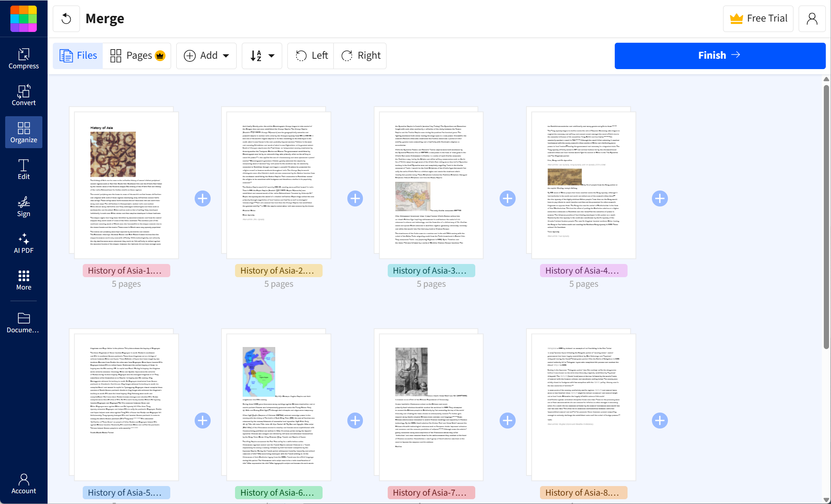Select the History of Asia-3 thumbnail
The height and width of the screenshot is (504, 831).
click(x=431, y=185)
